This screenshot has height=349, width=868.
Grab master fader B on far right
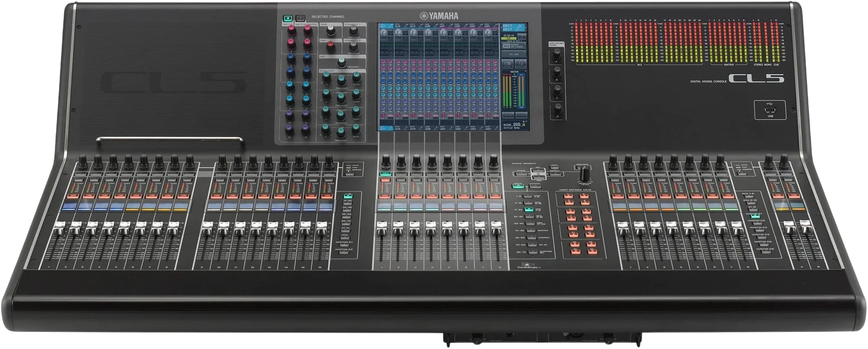tap(806, 227)
